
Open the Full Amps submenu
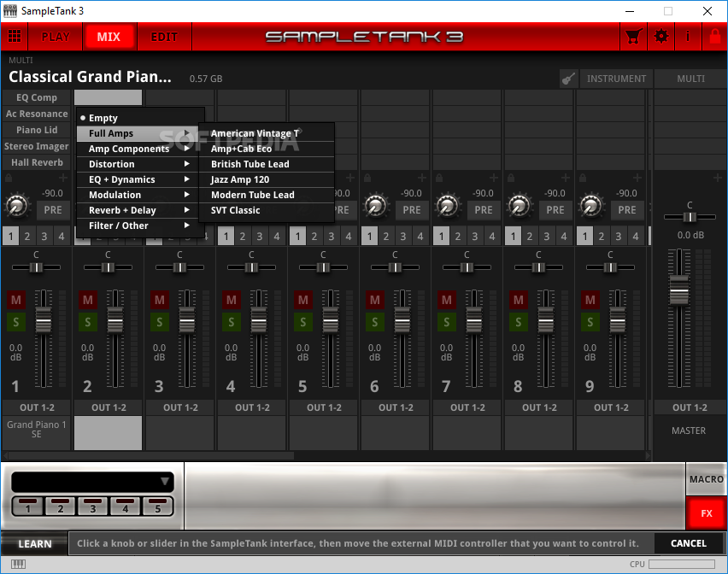coord(138,133)
